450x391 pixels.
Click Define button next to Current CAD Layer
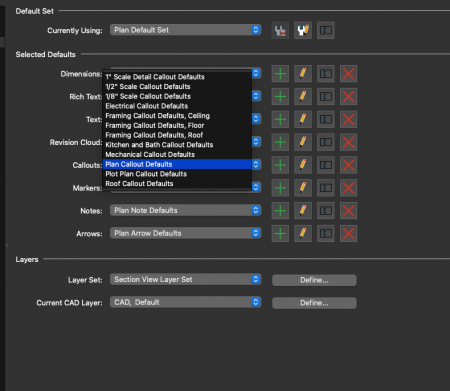[x=314, y=303]
